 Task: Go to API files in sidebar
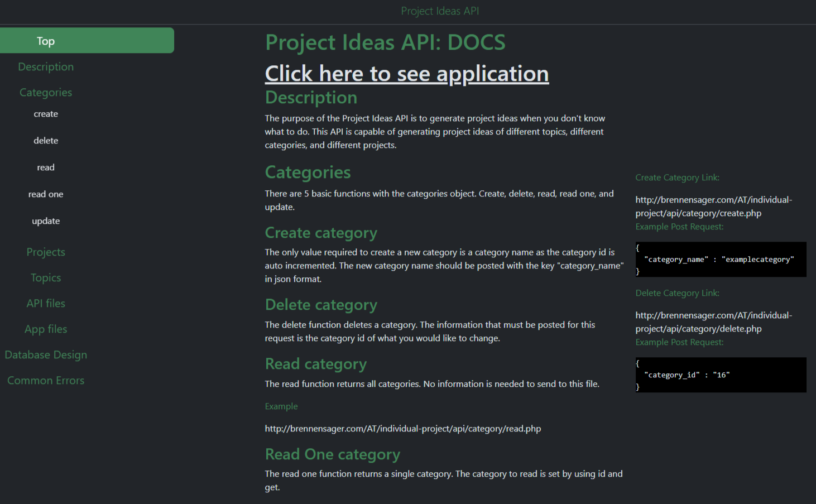[x=46, y=303]
